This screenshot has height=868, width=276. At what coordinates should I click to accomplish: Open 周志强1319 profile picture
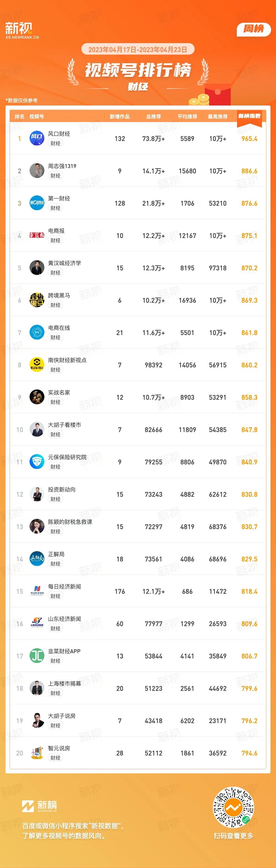[x=37, y=171]
